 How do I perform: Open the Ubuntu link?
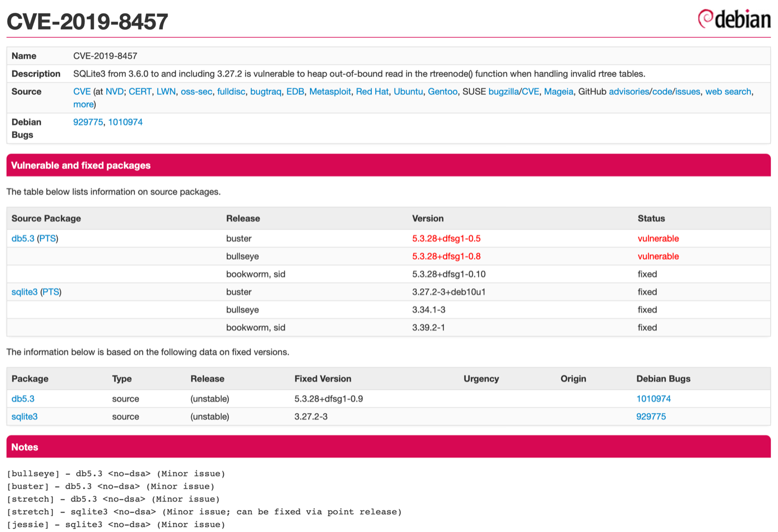[x=408, y=92]
